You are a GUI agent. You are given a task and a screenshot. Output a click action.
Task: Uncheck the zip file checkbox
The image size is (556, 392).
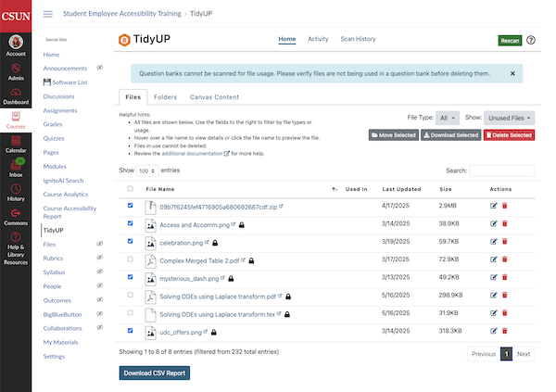(x=130, y=206)
